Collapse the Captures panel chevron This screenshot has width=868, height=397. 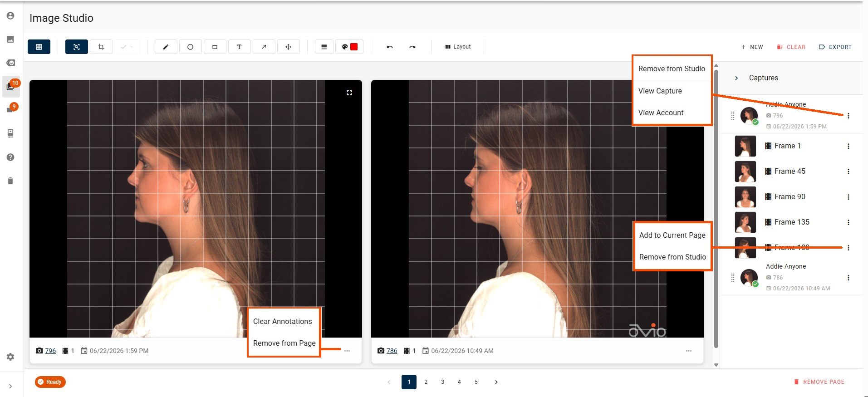pyautogui.click(x=736, y=78)
